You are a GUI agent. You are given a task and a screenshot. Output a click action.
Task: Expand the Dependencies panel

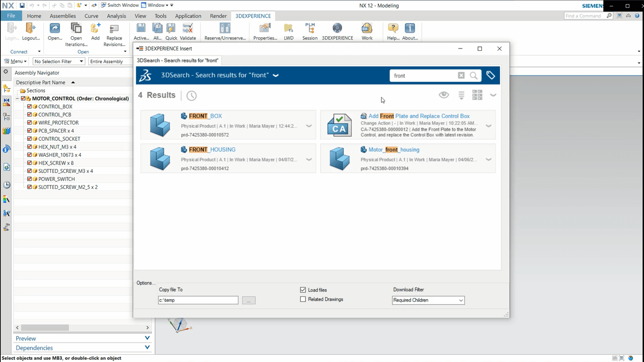point(147,347)
